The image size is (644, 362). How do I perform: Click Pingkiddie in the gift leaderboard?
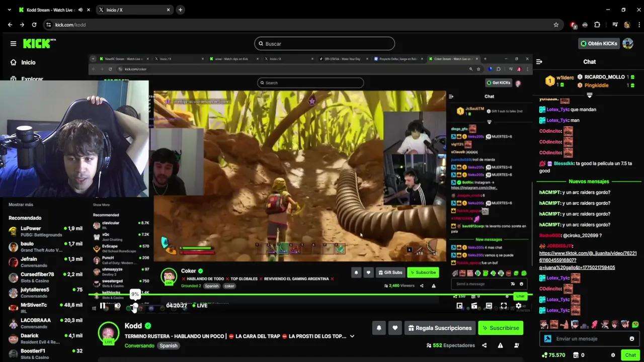pos(596,85)
